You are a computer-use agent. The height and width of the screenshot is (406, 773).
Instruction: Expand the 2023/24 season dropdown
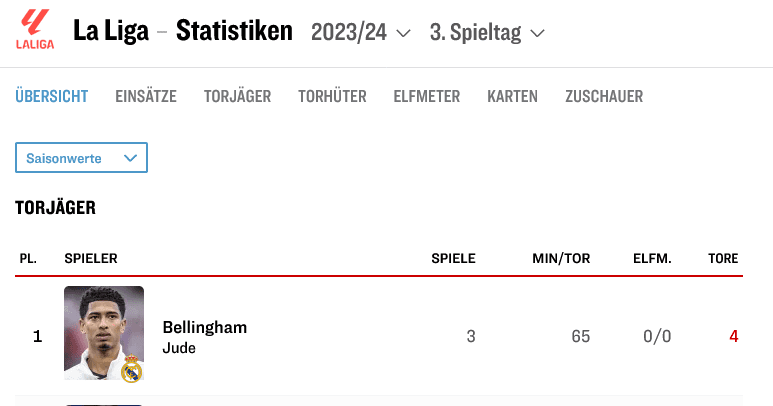click(361, 32)
